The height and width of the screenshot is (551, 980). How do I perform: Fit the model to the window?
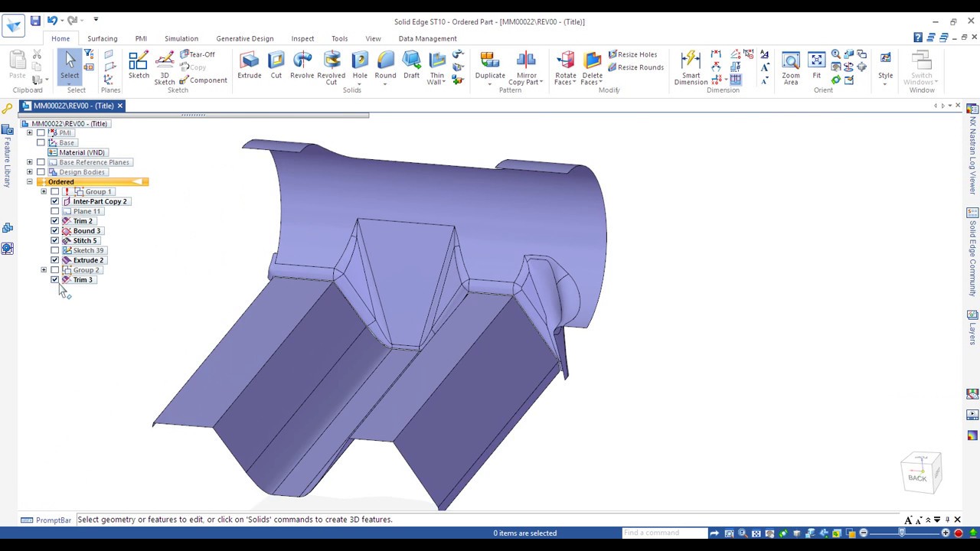[x=816, y=66]
